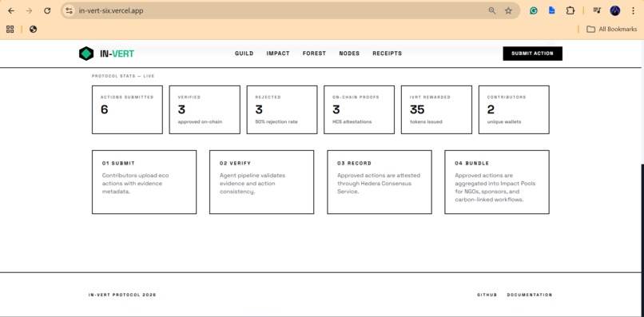Open the Extensions puzzle icon

click(570, 11)
